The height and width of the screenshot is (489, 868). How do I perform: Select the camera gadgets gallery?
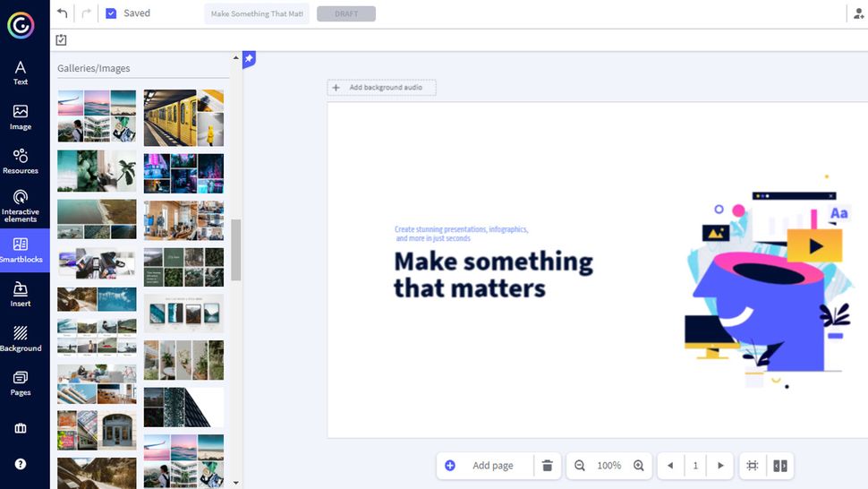coord(97,263)
